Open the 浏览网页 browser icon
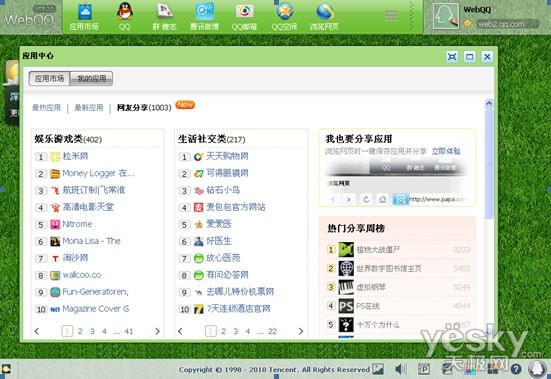The image size is (551, 379). (325, 12)
